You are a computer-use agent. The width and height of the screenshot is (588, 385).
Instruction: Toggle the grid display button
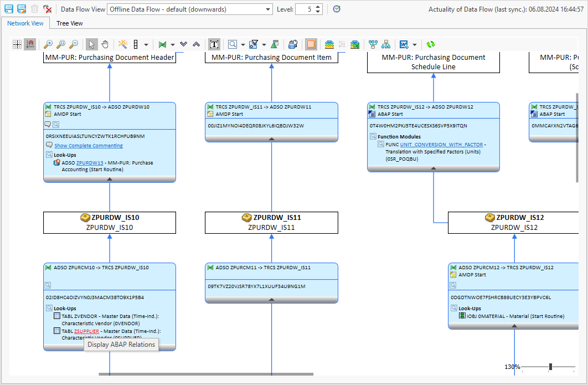(17, 44)
